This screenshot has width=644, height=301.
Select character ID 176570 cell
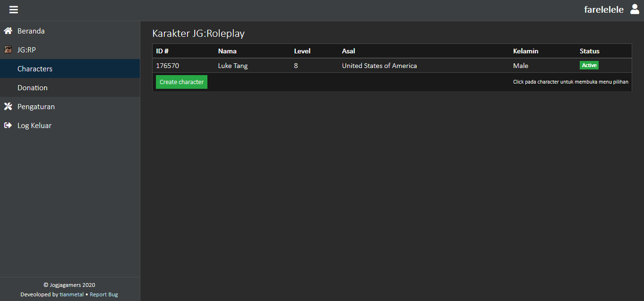pos(168,65)
